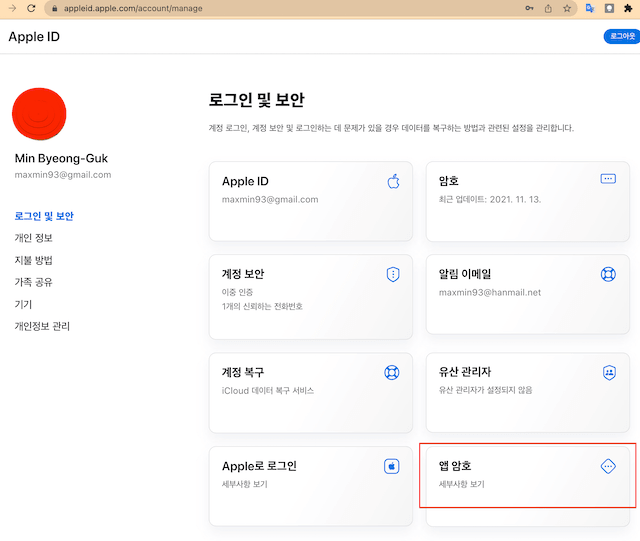Screen dimensions: 640x541
Task: Select 개인 정보 in the sidebar
Action: (33, 238)
